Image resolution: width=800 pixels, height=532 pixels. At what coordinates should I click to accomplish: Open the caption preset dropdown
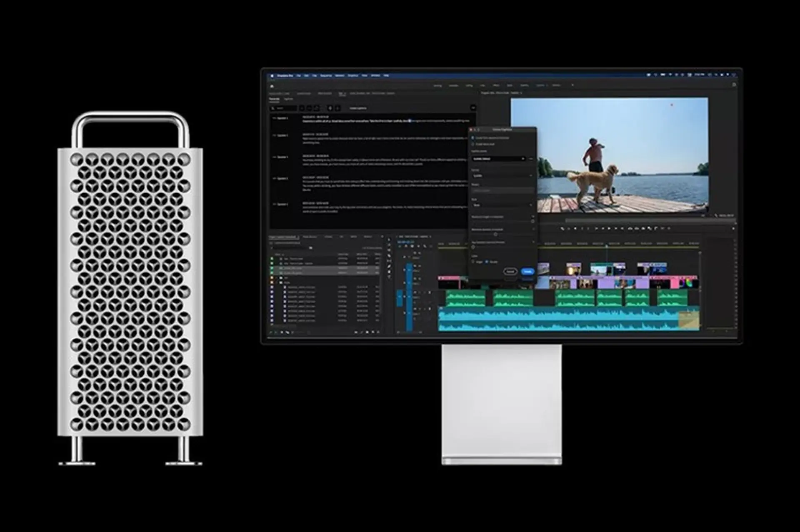(x=499, y=159)
